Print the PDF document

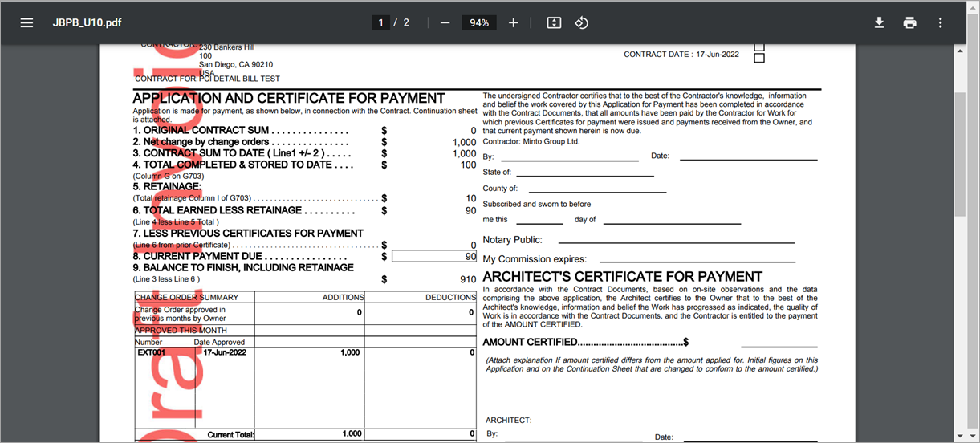pyautogui.click(x=909, y=22)
